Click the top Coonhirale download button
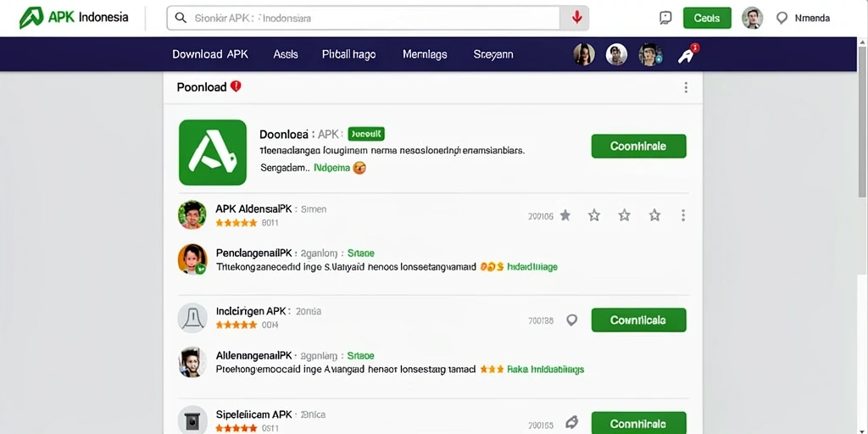The width and height of the screenshot is (868, 434). click(x=639, y=146)
